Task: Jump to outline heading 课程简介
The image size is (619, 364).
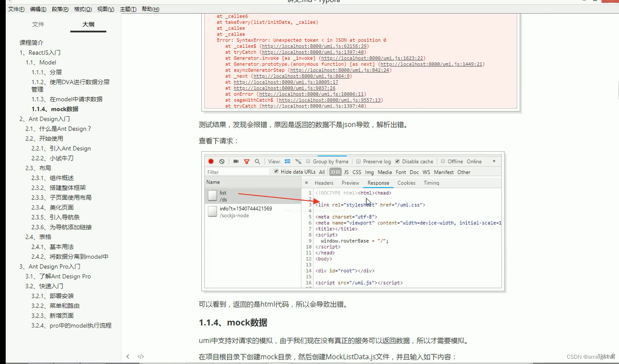Action: tap(32, 43)
